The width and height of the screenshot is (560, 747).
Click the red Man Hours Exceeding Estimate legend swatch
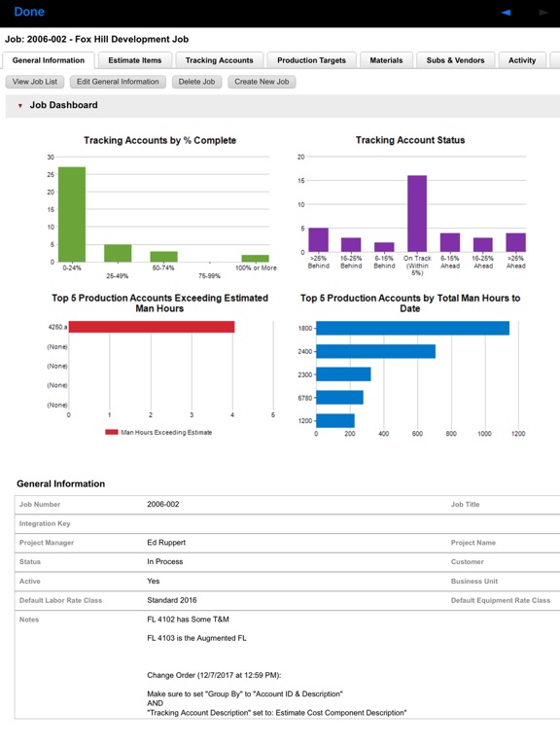[x=112, y=432]
